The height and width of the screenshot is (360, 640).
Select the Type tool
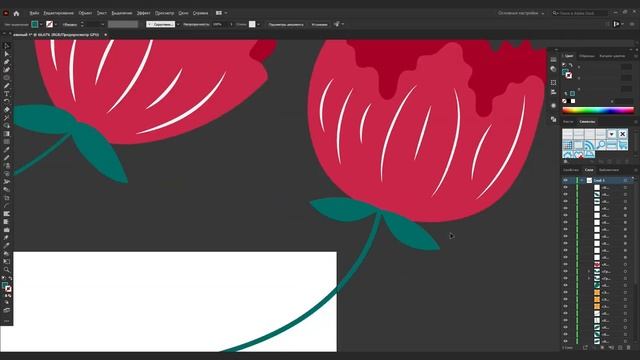click(x=7, y=94)
